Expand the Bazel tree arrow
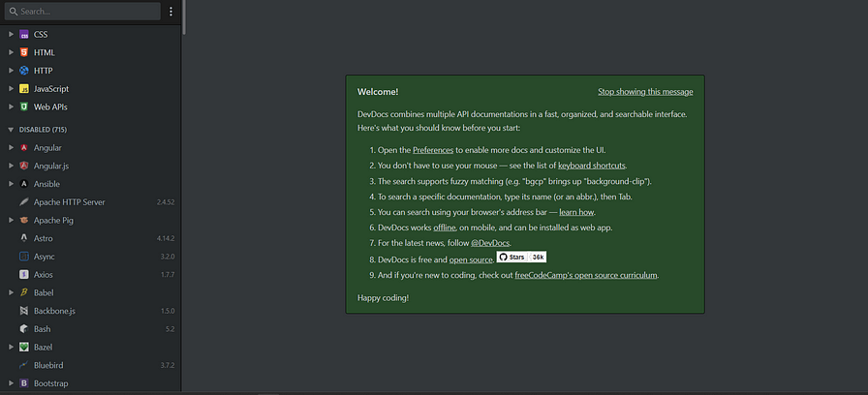 click(x=11, y=347)
